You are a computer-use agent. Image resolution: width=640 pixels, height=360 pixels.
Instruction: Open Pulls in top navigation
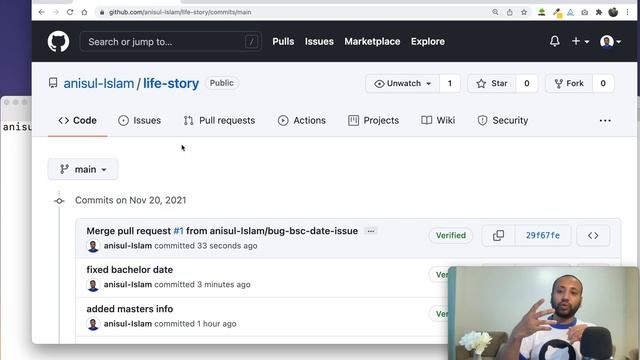point(283,42)
